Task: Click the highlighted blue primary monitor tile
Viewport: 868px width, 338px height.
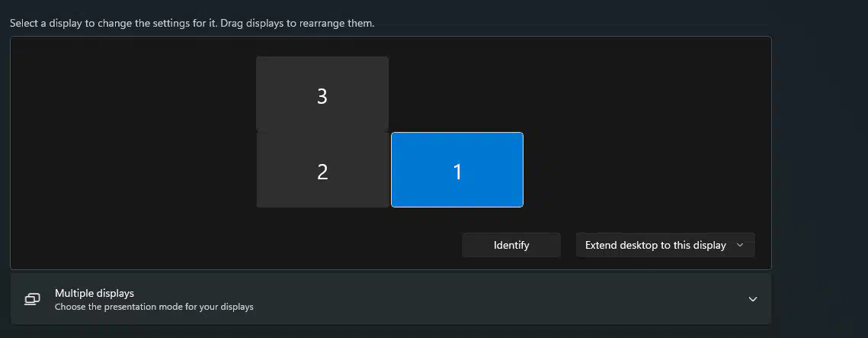Action: click(456, 169)
